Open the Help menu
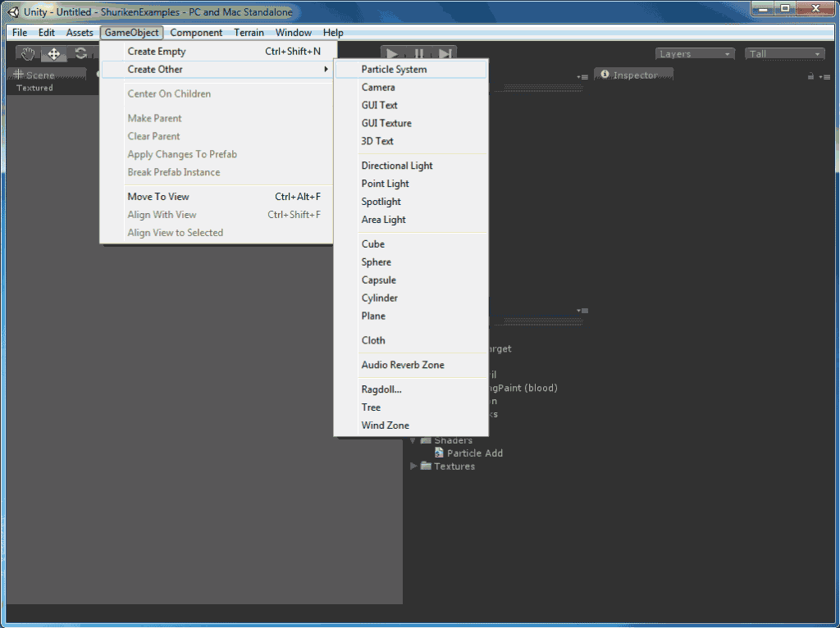The width and height of the screenshot is (840, 628). 333,33
